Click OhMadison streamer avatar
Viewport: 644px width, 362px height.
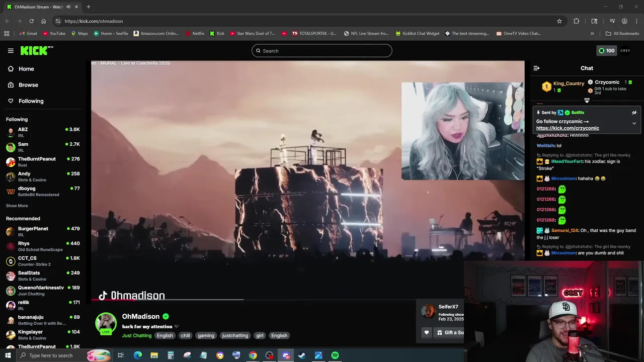click(106, 323)
